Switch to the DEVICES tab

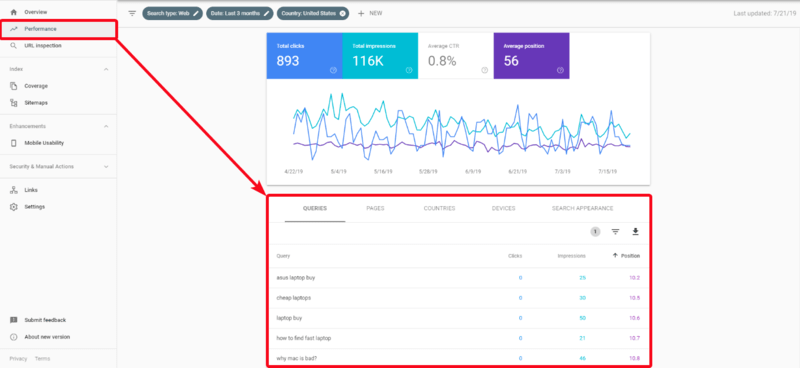(x=504, y=209)
